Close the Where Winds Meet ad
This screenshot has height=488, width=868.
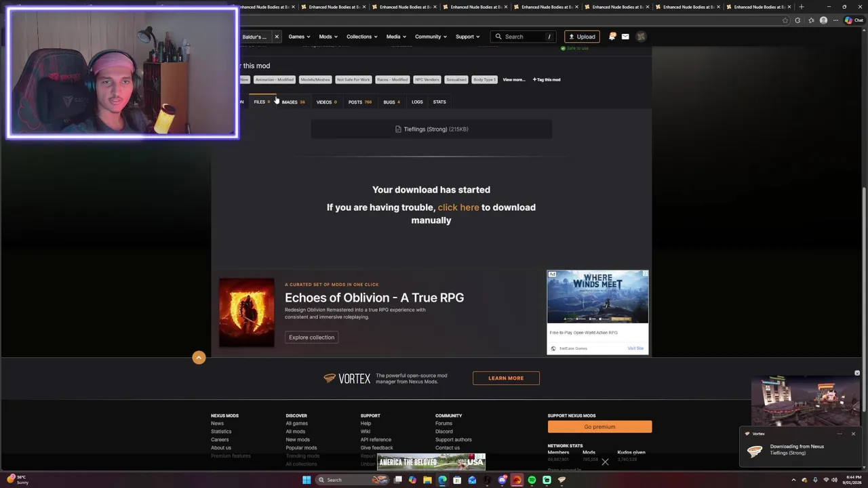(645, 274)
